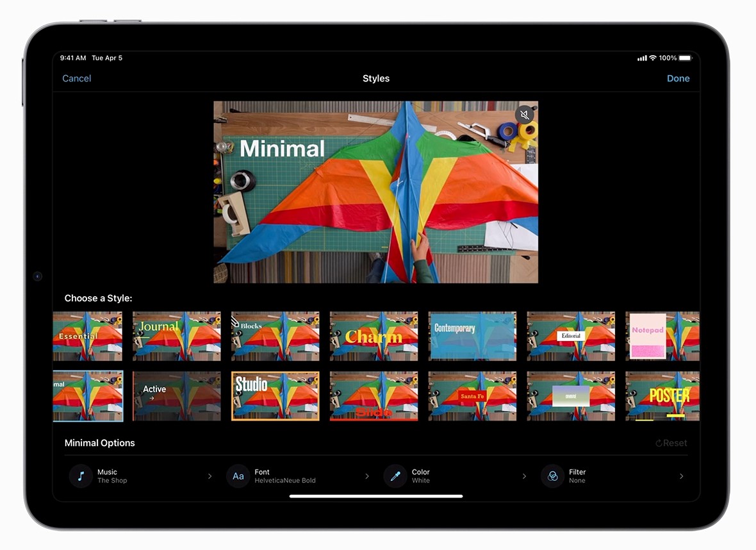The image size is (756, 550).
Task: Cancel the style selection
Action: point(77,78)
